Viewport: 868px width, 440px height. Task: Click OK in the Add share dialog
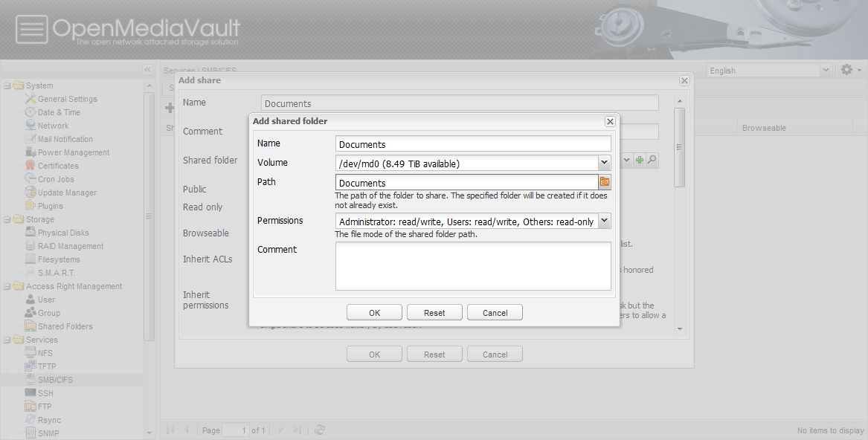coord(374,355)
